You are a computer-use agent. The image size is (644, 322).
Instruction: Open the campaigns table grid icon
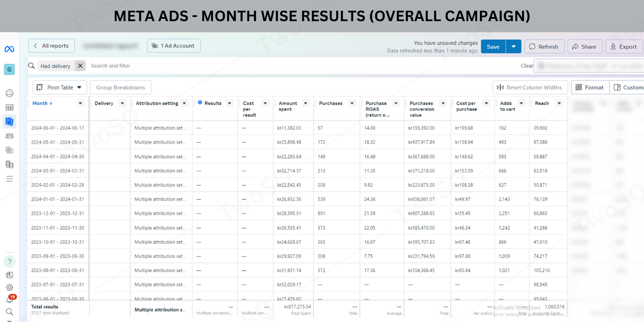(9, 108)
